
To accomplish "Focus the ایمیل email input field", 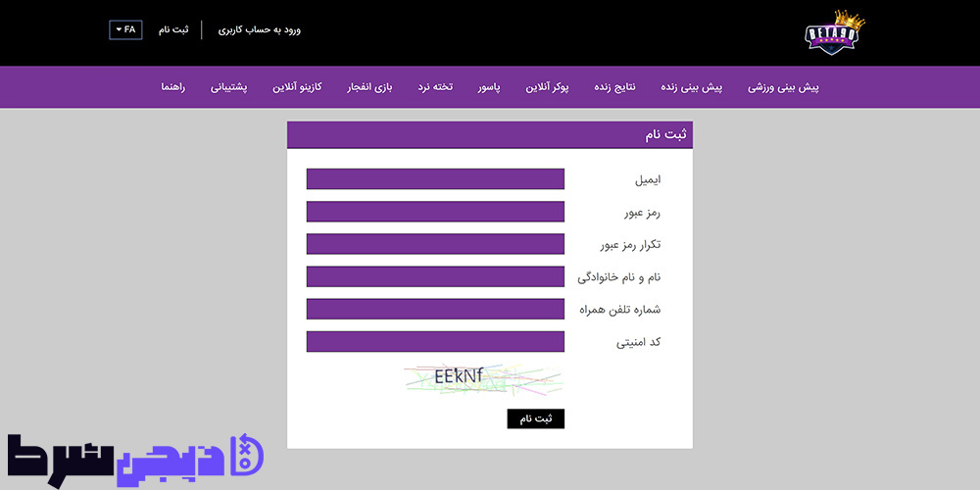I will pyautogui.click(x=436, y=178).
